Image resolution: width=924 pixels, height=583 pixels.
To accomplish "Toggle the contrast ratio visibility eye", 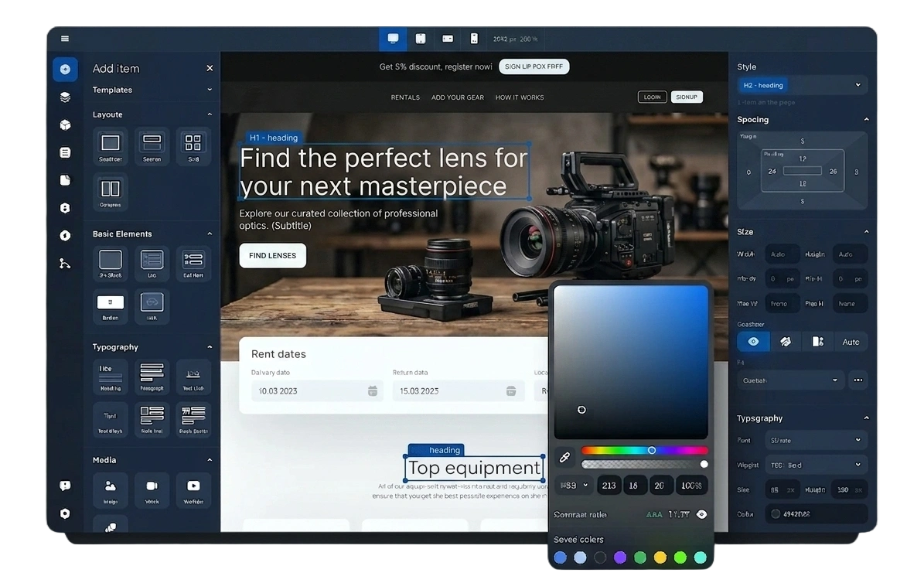I will [x=701, y=513].
